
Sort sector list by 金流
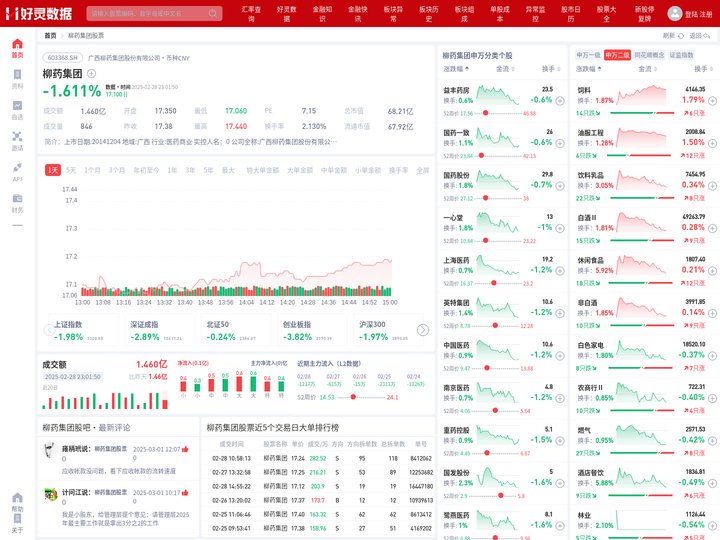click(647, 69)
